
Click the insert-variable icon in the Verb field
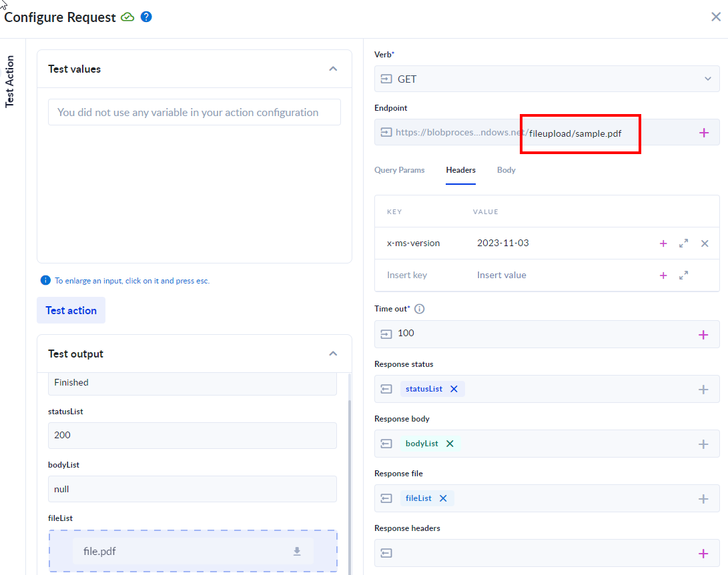386,79
